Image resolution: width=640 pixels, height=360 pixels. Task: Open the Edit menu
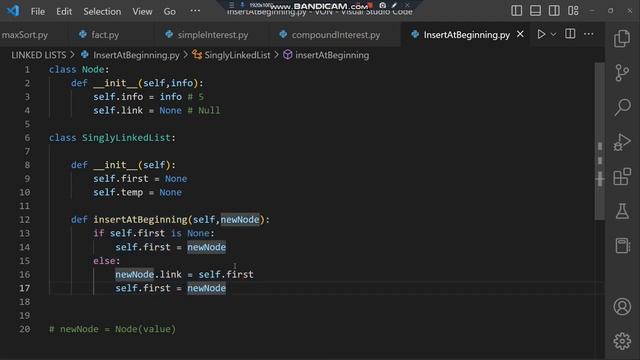coord(64,11)
